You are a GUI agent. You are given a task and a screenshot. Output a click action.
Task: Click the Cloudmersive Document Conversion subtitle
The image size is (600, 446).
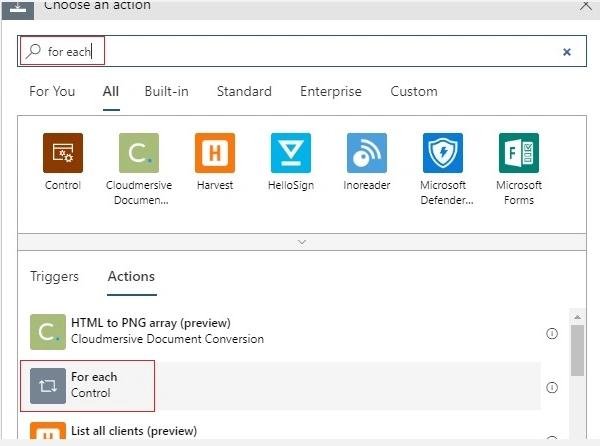click(x=167, y=339)
